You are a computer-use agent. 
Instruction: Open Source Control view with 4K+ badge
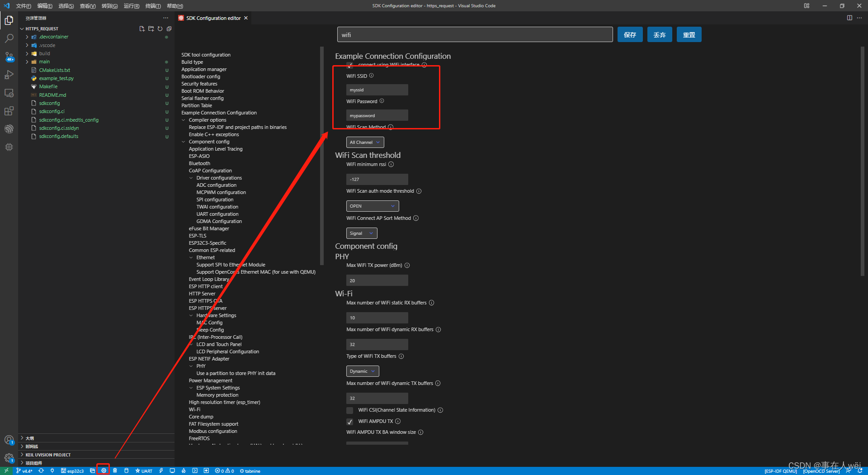point(9,57)
